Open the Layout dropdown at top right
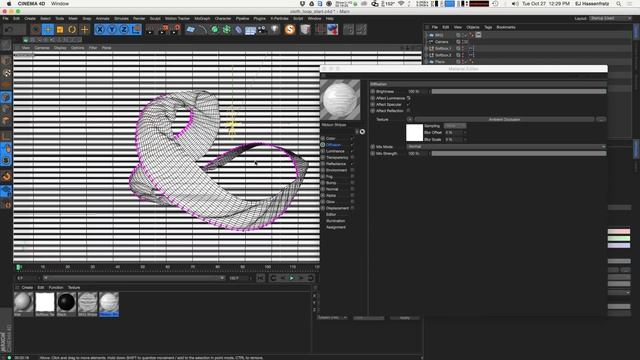This screenshot has height=360, width=640. 611,18
